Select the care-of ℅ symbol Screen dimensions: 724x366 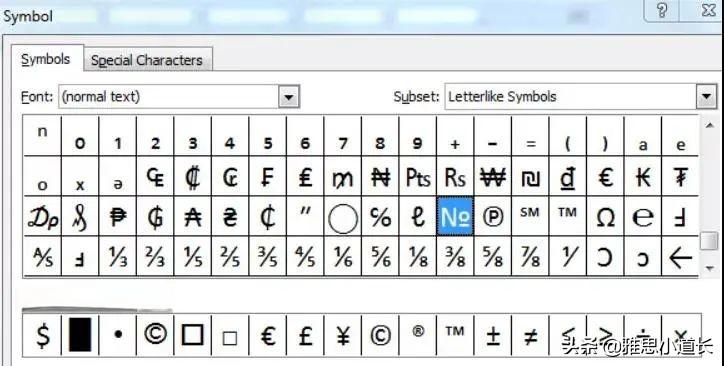coord(380,216)
